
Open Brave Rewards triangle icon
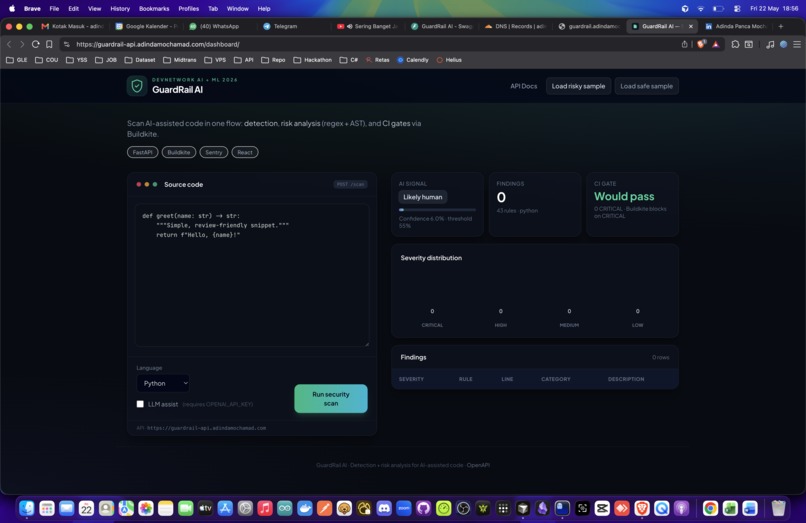pyautogui.click(x=716, y=44)
